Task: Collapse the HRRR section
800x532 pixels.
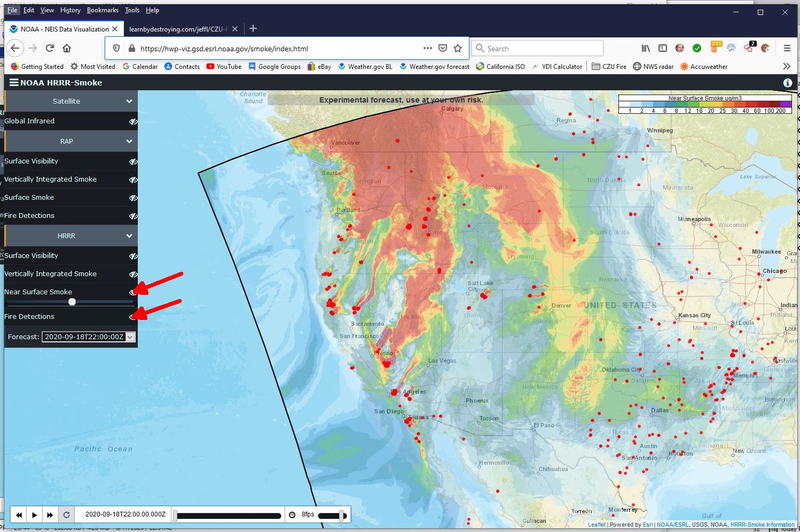Action: pos(129,236)
